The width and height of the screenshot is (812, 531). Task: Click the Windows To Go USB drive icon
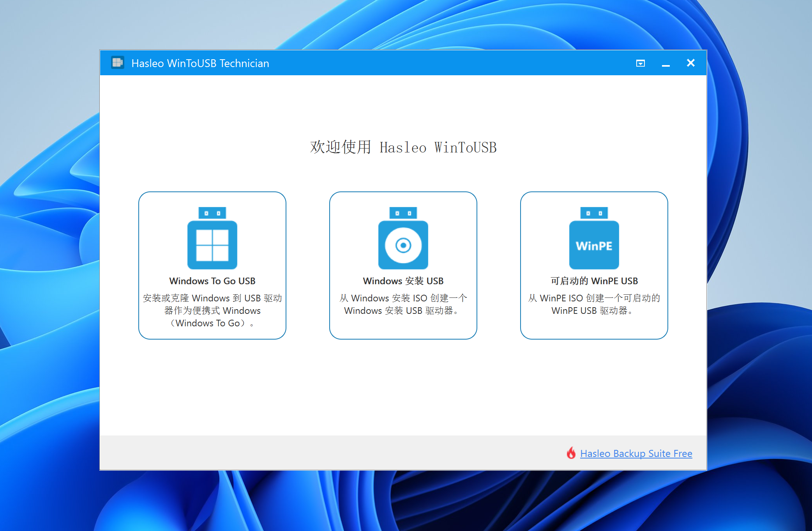tap(212, 238)
